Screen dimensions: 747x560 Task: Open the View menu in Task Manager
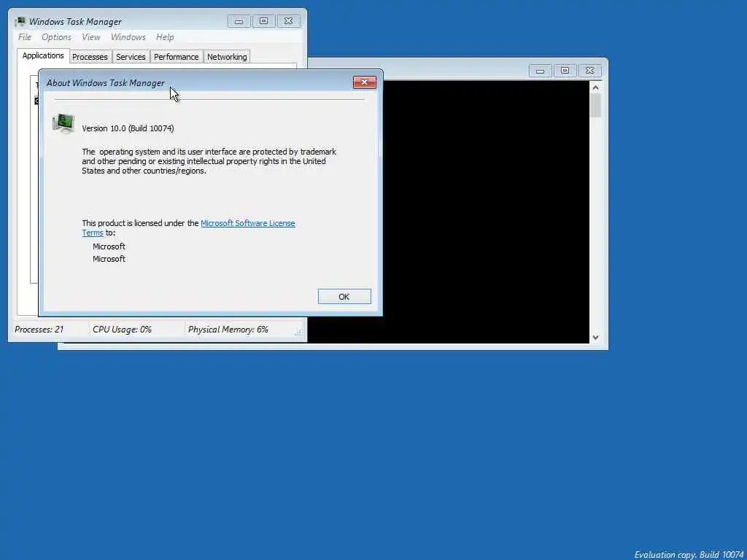pyautogui.click(x=90, y=37)
